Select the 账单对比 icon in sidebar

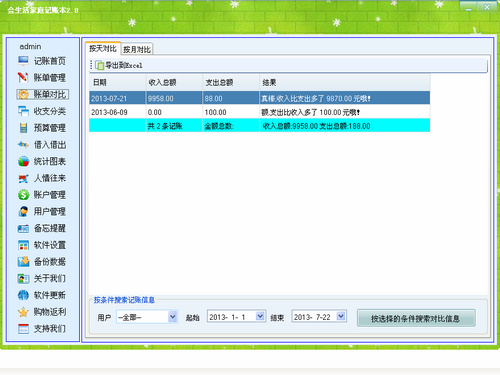tap(23, 95)
